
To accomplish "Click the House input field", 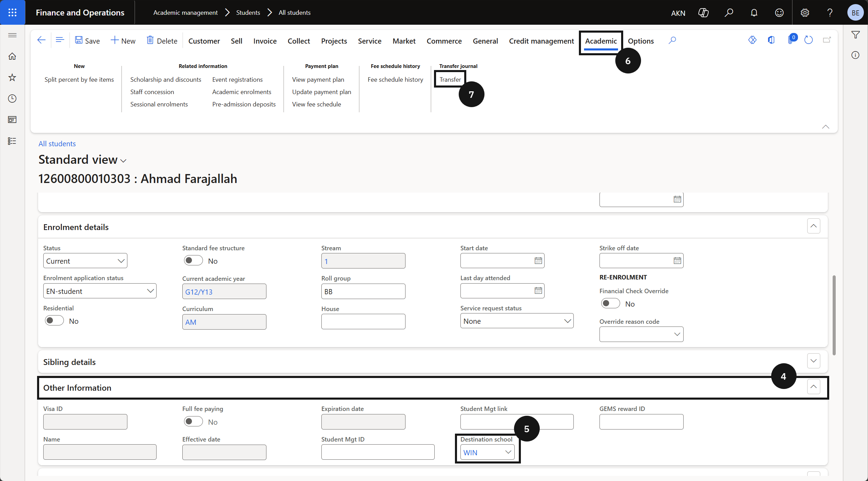I will click(363, 321).
